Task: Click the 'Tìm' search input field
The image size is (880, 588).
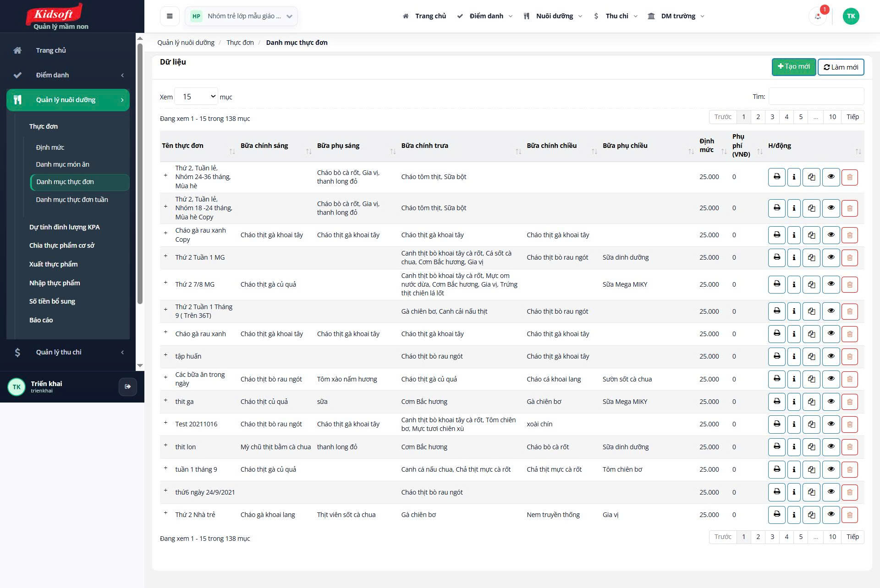Action: pyautogui.click(x=816, y=97)
